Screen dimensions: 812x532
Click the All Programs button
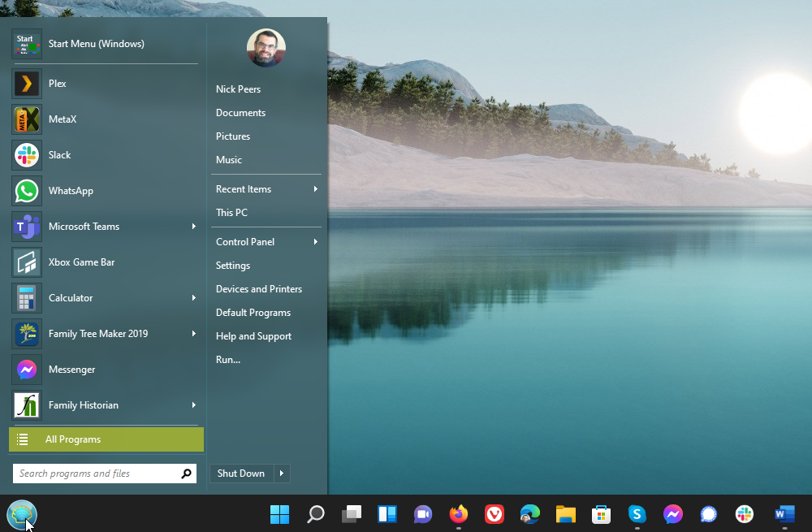pos(74,439)
